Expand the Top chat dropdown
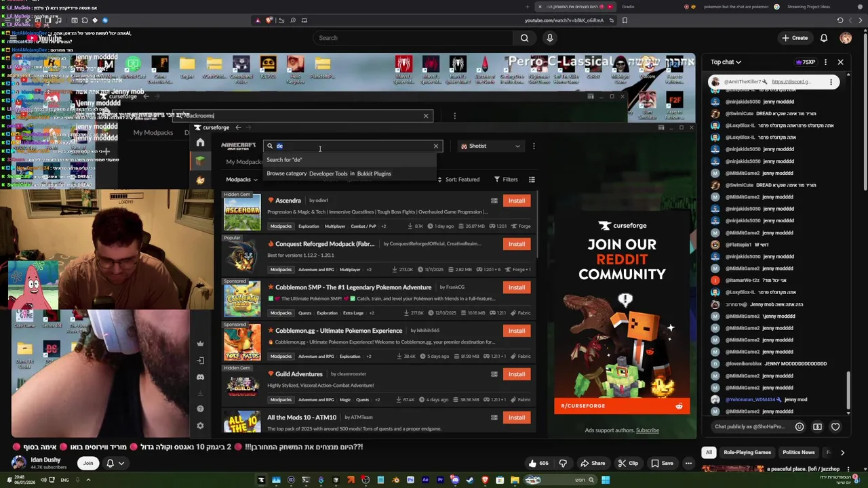Image resolution: width=868 pixels, height=488 pixels. click(x=726, y=62)
